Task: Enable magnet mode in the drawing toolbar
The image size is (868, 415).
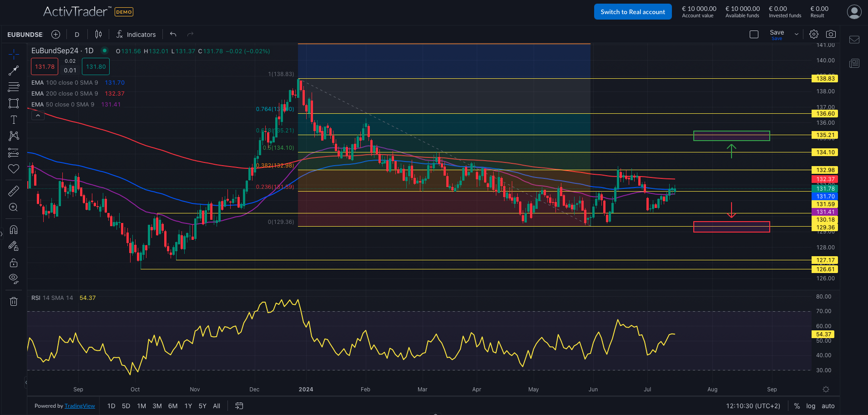Action: 14,230
